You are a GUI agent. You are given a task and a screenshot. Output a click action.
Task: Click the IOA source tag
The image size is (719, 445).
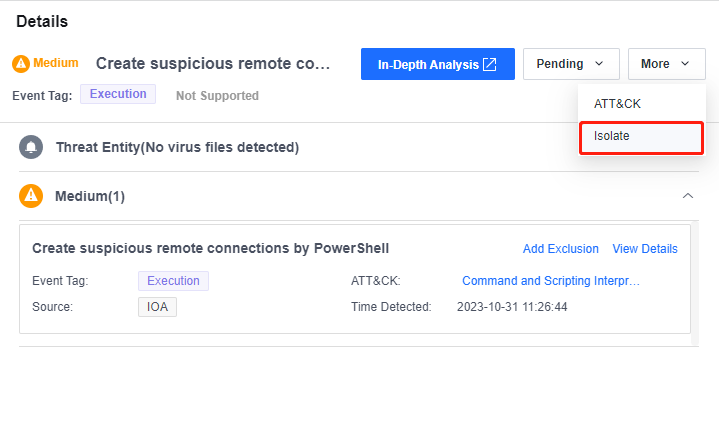tap(157, 307)
